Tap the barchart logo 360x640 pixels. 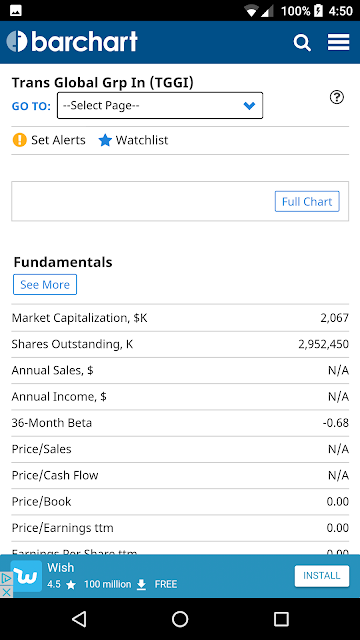tap(72, 42)
